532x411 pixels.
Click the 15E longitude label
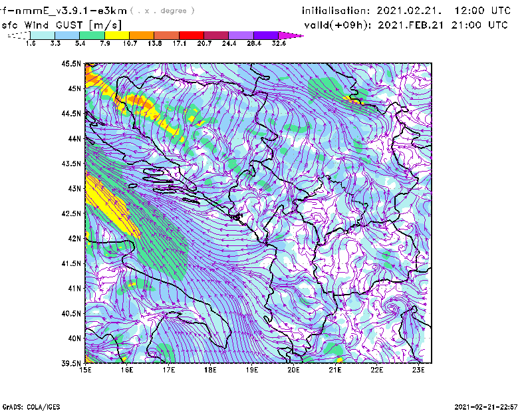(x=85, y=370)
